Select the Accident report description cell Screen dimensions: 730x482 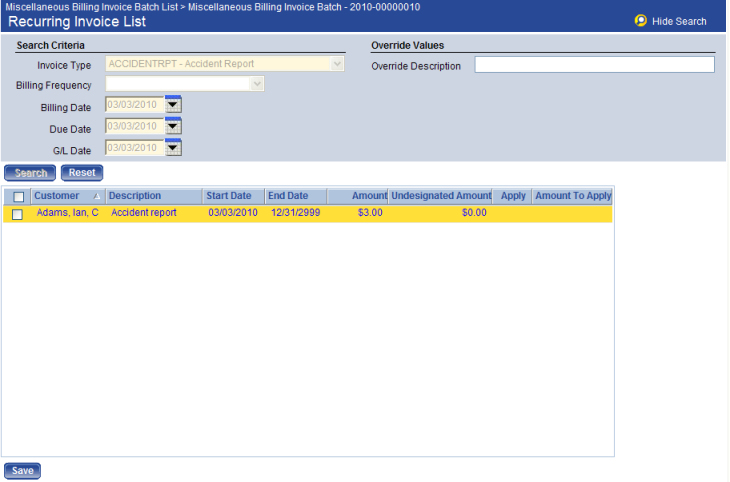(144, 213)
